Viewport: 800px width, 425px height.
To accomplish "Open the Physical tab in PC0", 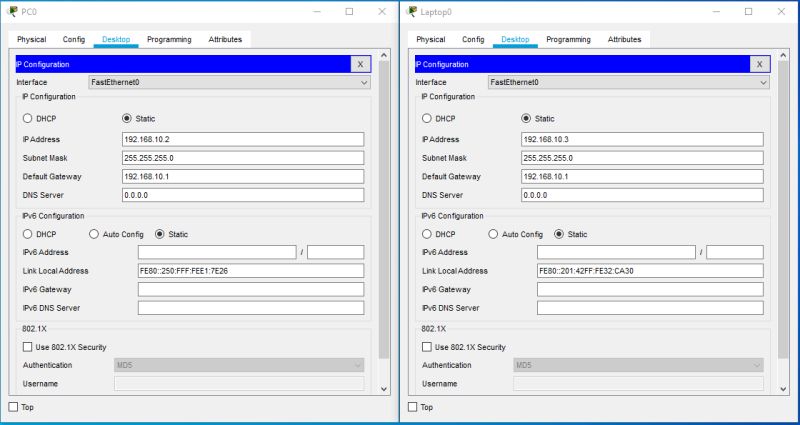I will coord(32,39).
